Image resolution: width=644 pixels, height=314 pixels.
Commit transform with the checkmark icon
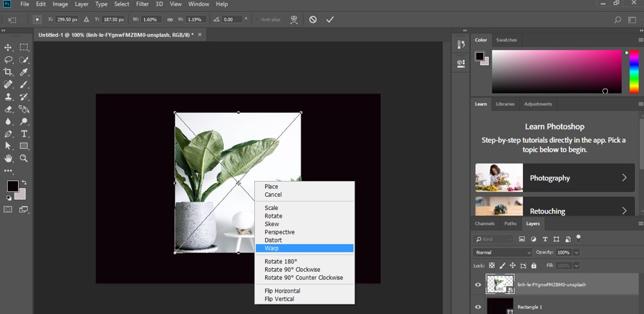[330, 19]
